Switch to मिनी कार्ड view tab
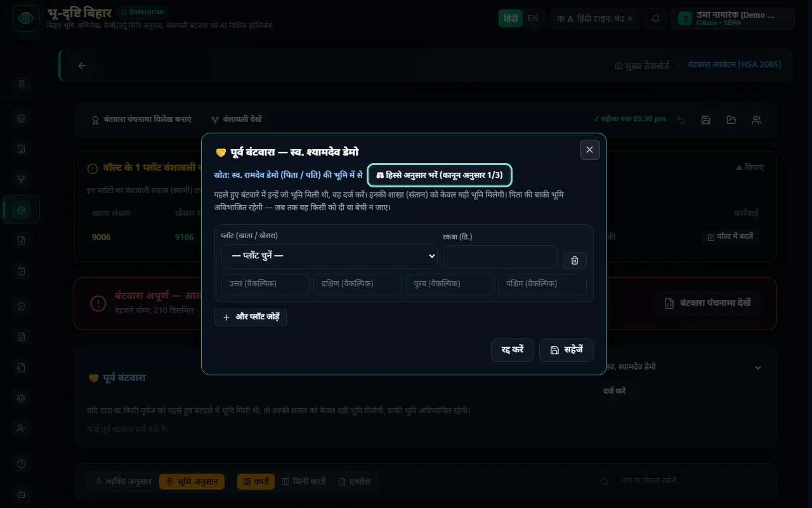The height and width of the screenshot is (508, 812). [303, 481]
